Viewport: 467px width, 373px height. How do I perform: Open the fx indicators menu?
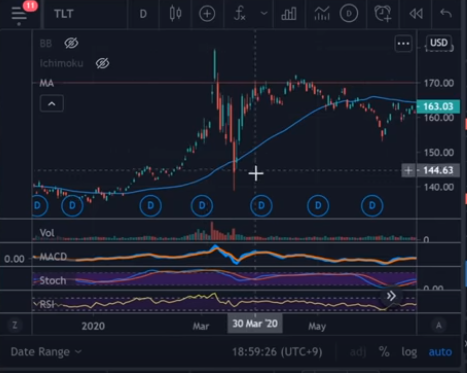240,14
